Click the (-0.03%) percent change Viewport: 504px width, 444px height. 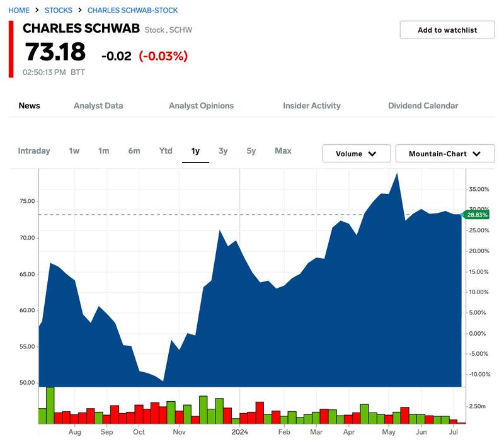(x=163, y=56)
